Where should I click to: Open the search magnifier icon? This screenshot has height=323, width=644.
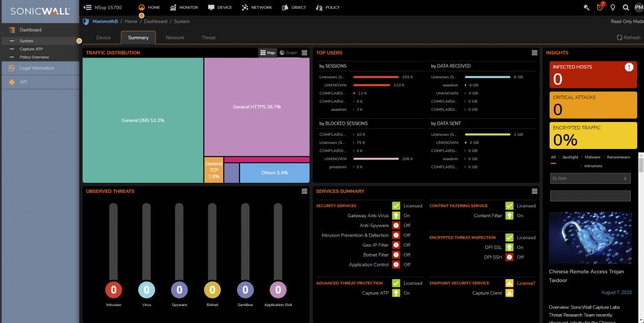click(625, 8)
